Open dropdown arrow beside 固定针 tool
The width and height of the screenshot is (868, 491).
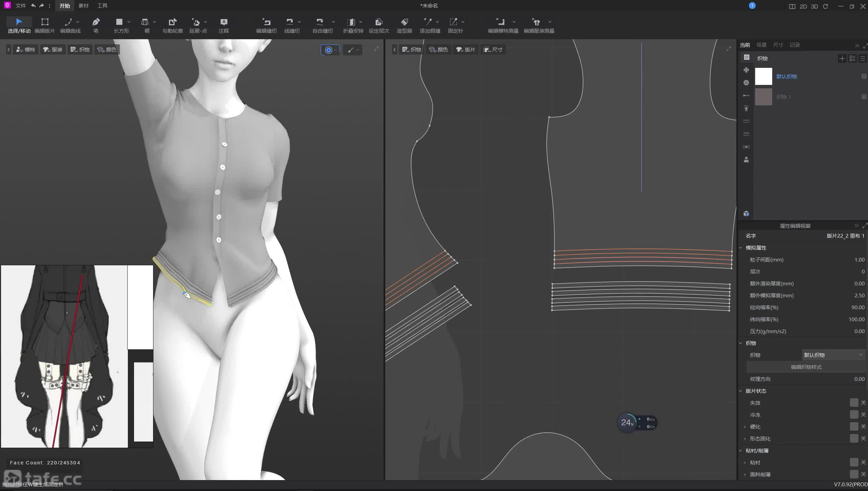tap(463, 22)
